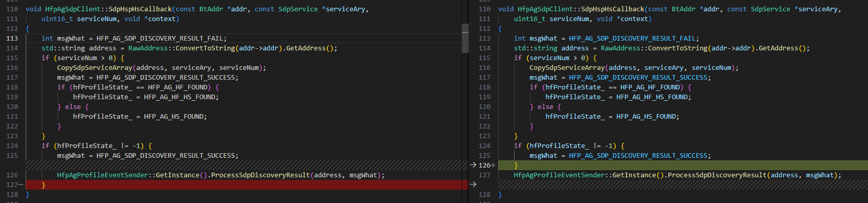Click HFP_AG_HS_FOUND on right pane line 121

(x=646, y=117)
